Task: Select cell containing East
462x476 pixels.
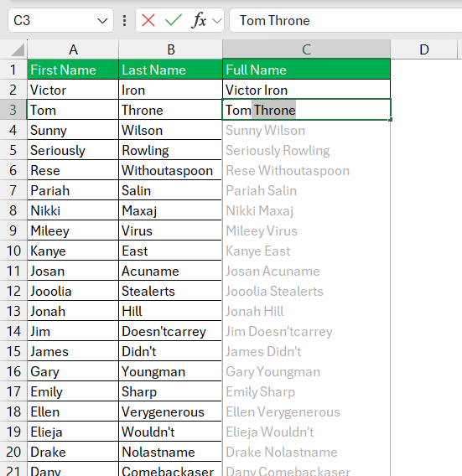Action: (170, 251)
